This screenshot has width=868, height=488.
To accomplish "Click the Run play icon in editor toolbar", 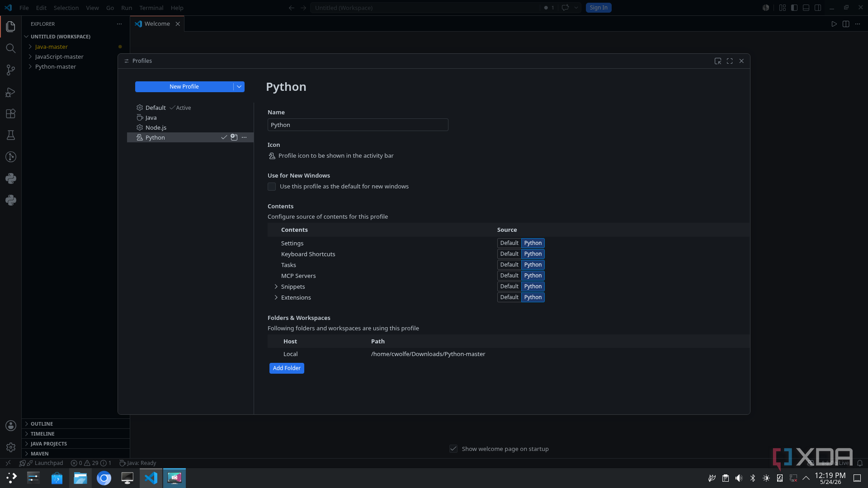I will coord(834,24).
